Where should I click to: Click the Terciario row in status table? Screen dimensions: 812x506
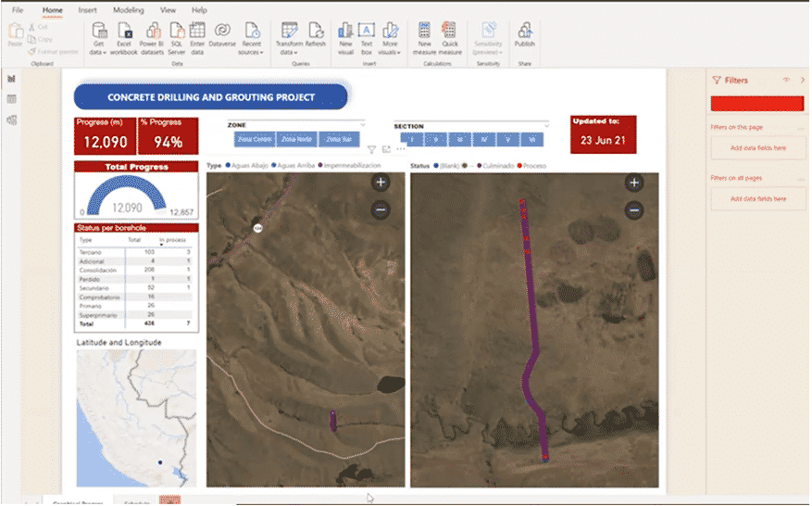tap(136, 252)
